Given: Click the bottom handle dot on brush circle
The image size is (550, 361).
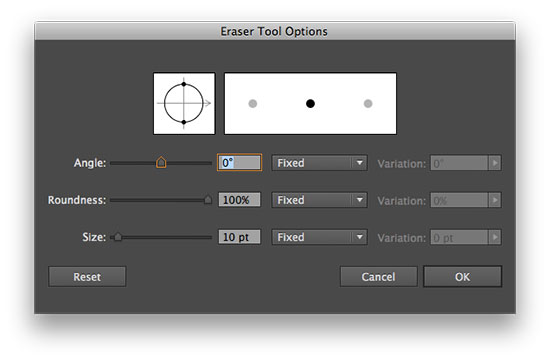Looking at the screenshot, I should pos(184,122).
